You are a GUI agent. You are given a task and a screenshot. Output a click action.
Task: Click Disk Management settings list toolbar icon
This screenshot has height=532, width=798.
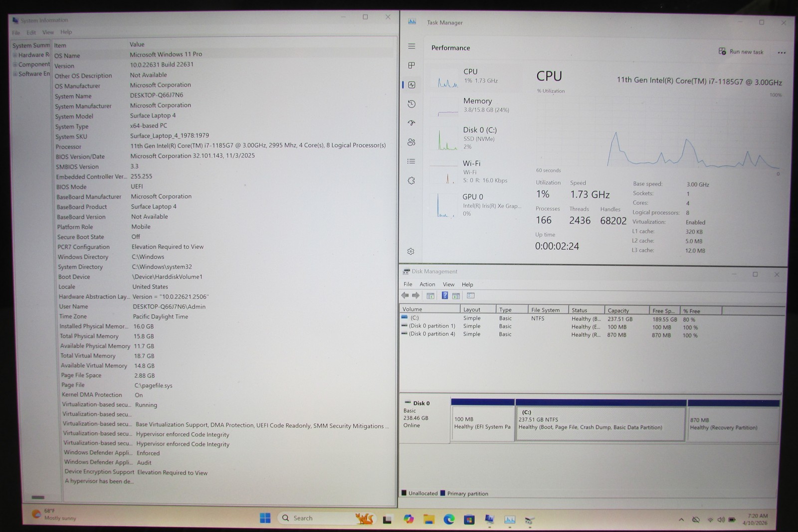click(x=470, y=296)
